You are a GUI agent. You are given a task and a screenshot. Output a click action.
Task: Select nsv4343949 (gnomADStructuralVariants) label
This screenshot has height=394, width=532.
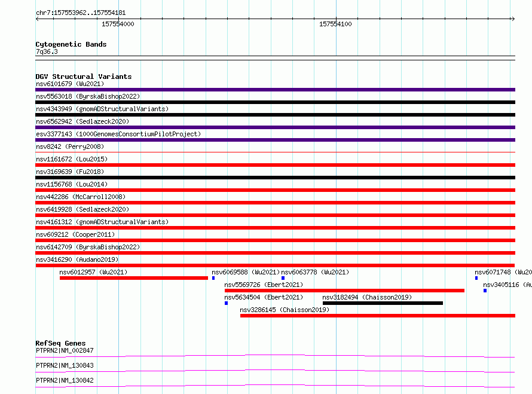102,109
